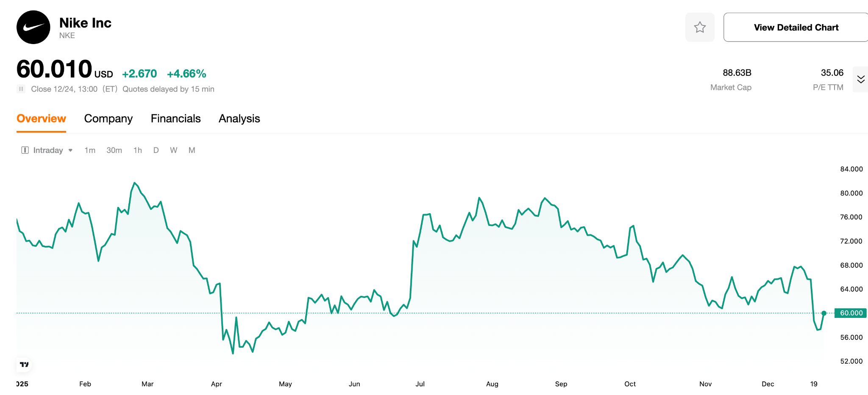
Task: Click the Intraday chart type icon
Action: [x=25, y=150]
